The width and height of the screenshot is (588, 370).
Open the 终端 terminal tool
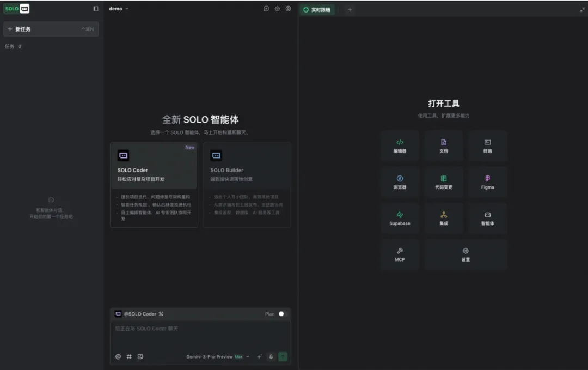(487, 146)
